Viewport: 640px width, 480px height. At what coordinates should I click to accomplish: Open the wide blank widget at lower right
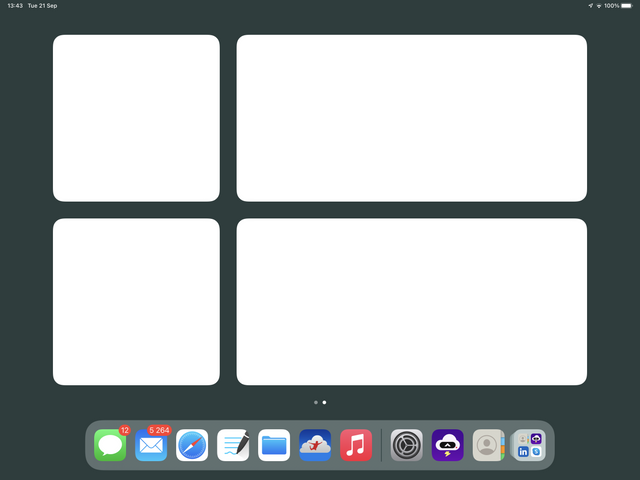pos(412,302)
